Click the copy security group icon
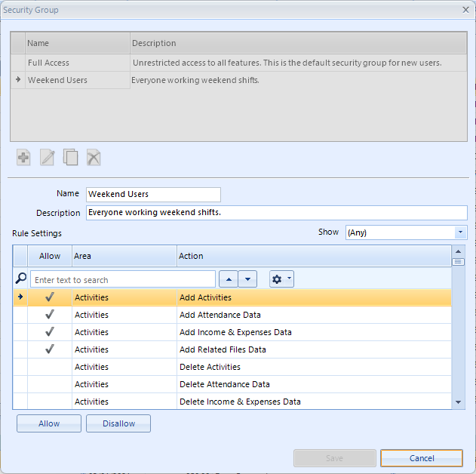 (x=70, y=157)
